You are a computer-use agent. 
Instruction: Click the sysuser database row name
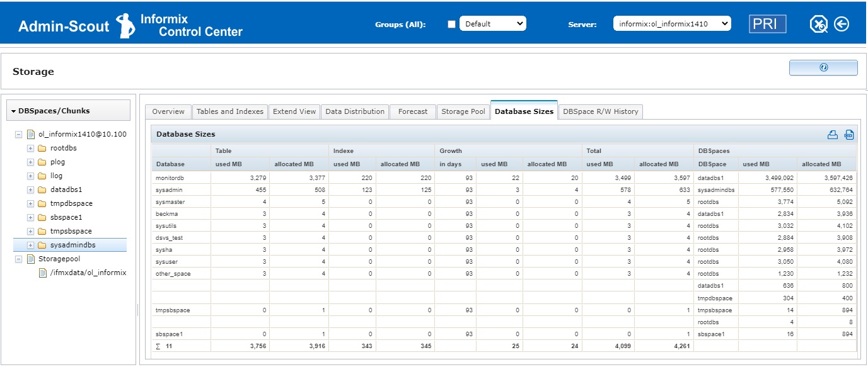point(167,262)
